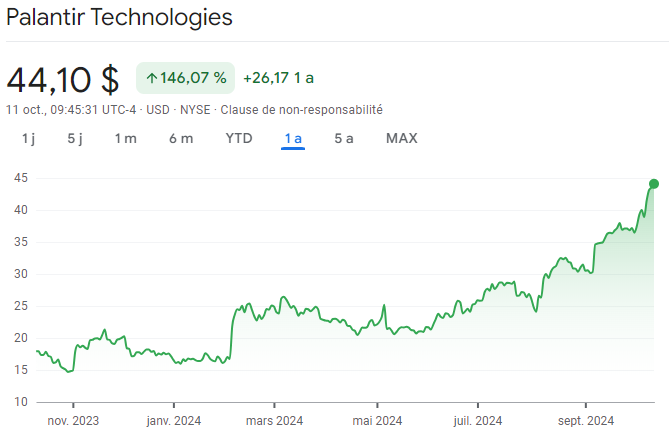Click the 25 y-axis value

click(x=21, y=306)
